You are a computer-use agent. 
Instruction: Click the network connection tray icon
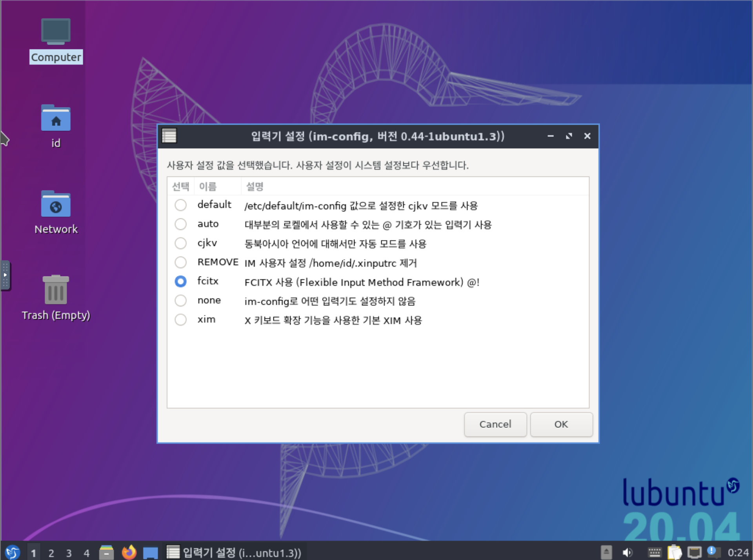[x=695, y=552]
